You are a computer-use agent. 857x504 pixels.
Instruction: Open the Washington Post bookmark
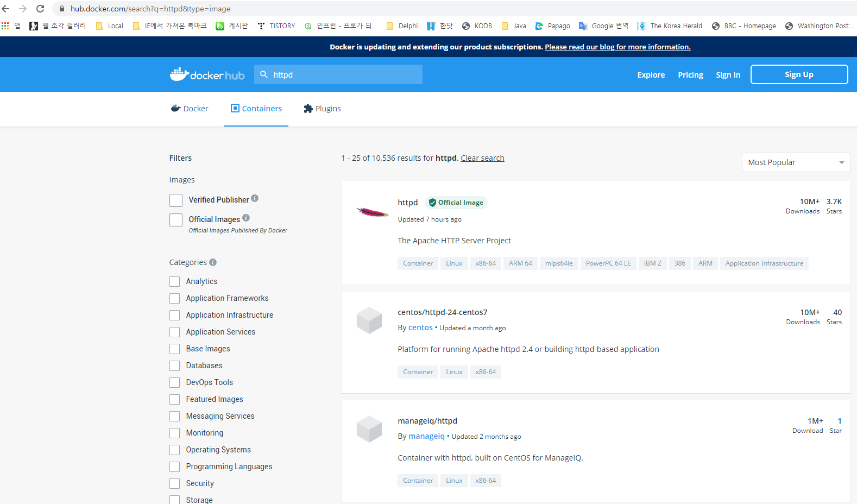pyautogui.click(x=820, y=26)
